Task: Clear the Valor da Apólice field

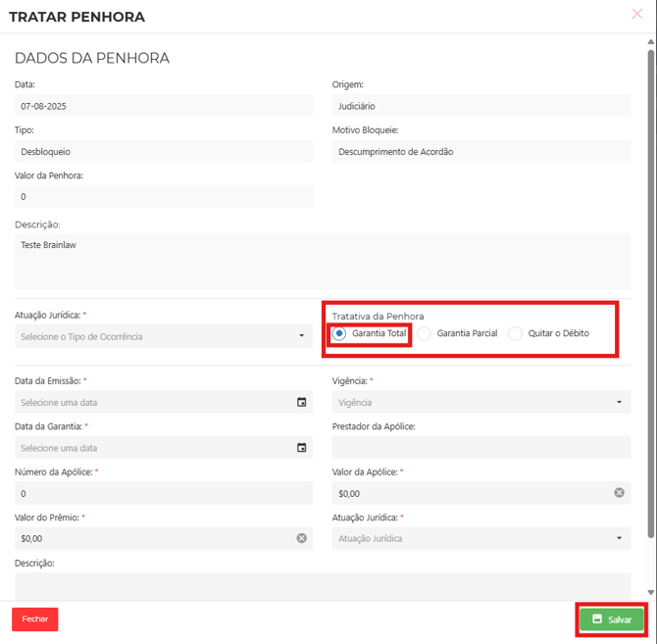Action: 619,493
